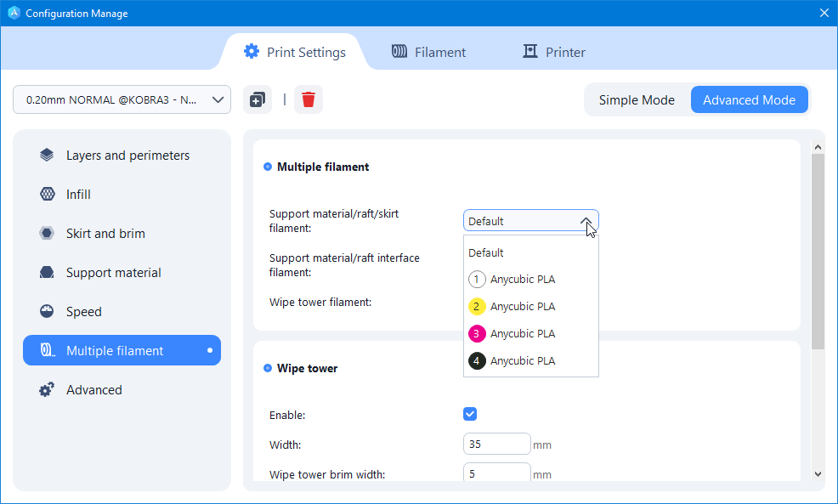The height and width of the screenshot is (504, 838).
Task: Pick the yellow filament 2 Anycubic PLA
Action: point(522,306)
